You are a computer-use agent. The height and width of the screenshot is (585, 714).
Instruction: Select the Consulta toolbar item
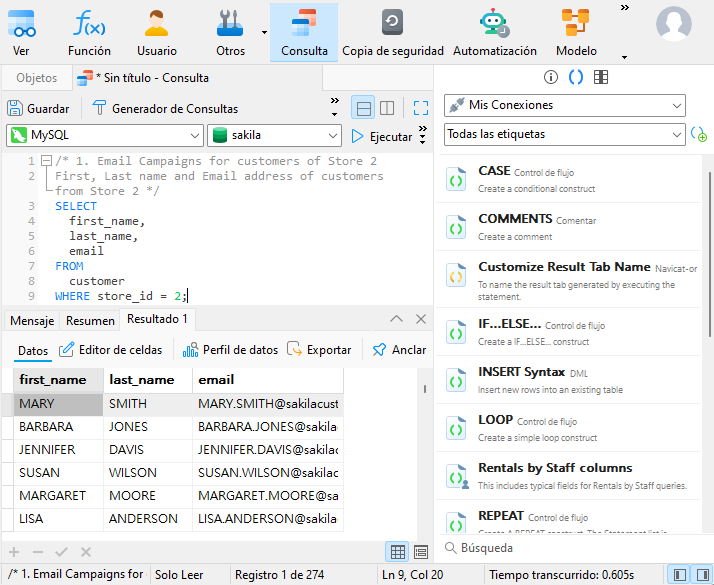304,33
